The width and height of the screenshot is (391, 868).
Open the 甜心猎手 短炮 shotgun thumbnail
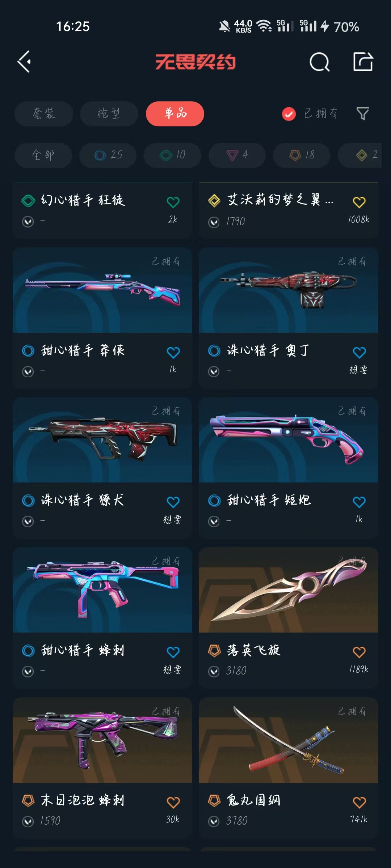tap(289, 440)
